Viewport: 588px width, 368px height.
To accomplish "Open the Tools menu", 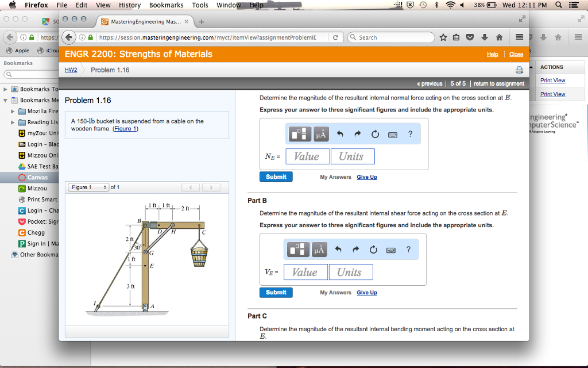I will coord(200,5).
